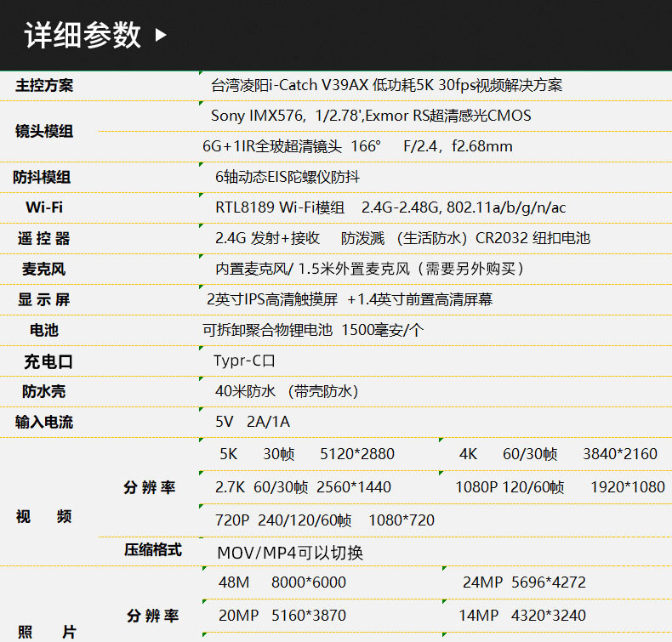Select the 压缩格式 label
The image size is (672, 642).
[153, 550]
